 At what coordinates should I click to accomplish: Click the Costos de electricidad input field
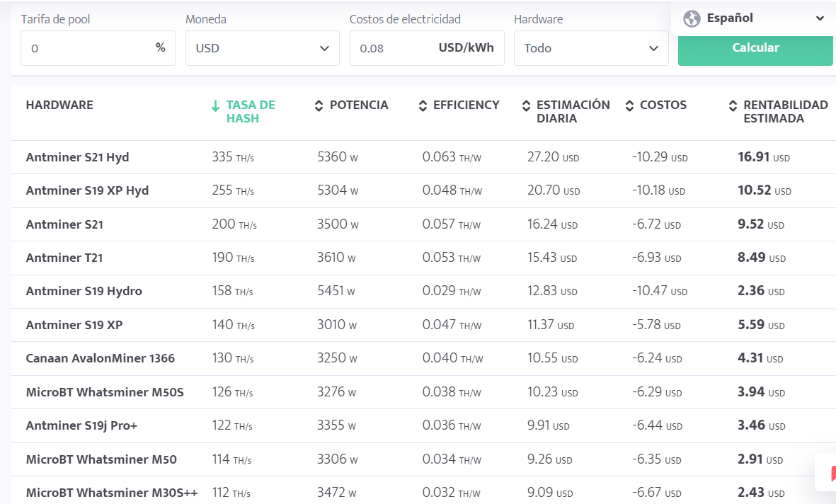pos(427,48)
